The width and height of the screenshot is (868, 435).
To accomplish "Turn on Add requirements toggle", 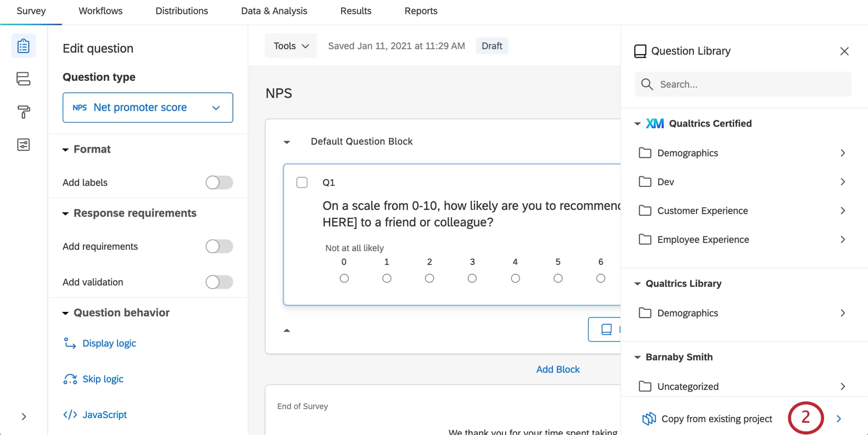I will pyautogui.click(x=219, y=247).
